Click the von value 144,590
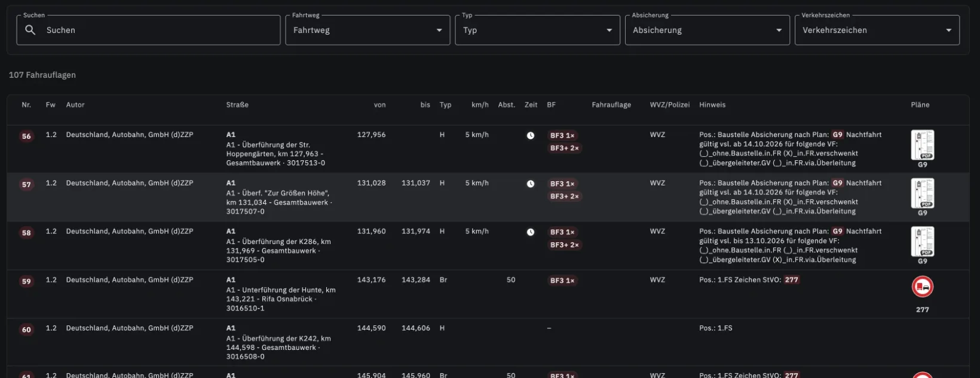 point(371,328)
